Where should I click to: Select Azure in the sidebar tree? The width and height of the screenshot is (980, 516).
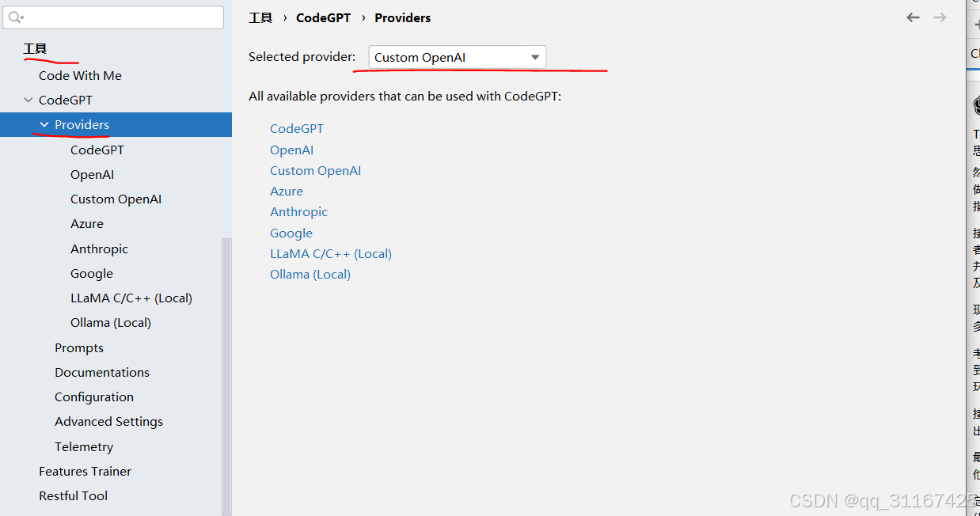point(87,223)
